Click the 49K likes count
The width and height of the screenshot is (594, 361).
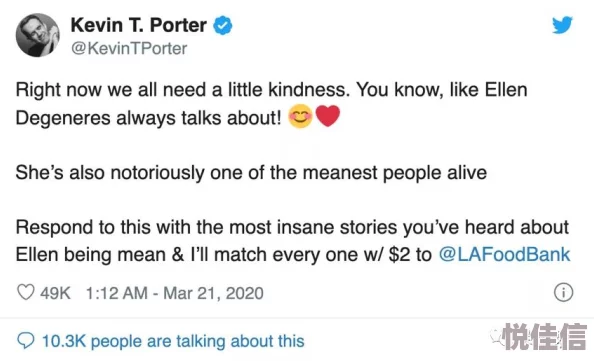point(55,293)
